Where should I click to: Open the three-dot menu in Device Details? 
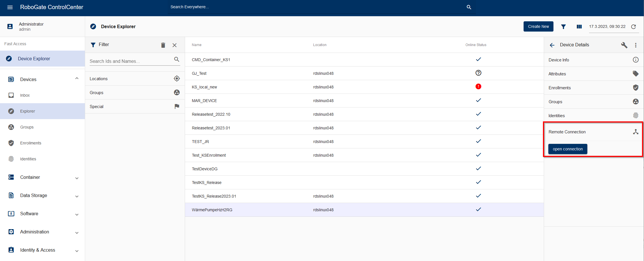636,45
